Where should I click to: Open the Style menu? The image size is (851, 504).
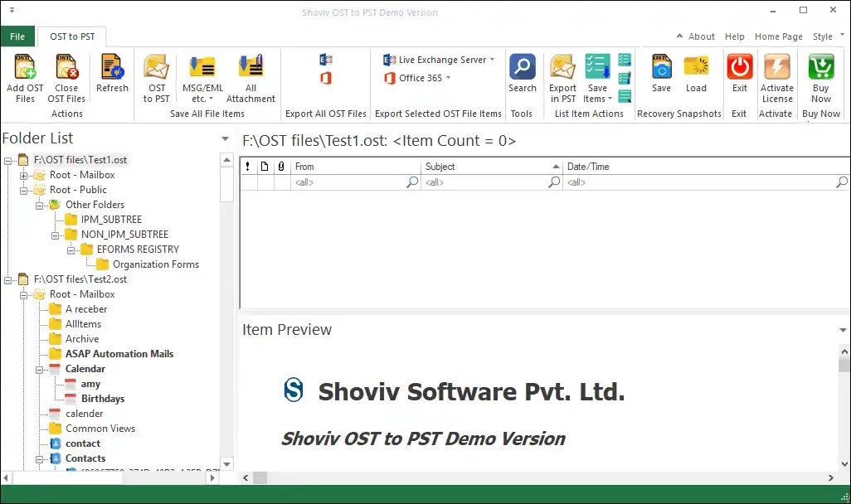pyautogui.click(x=824, y=36)
